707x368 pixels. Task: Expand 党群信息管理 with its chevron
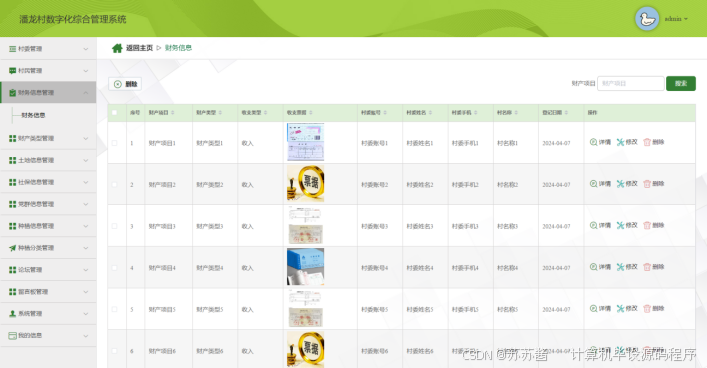86,204
